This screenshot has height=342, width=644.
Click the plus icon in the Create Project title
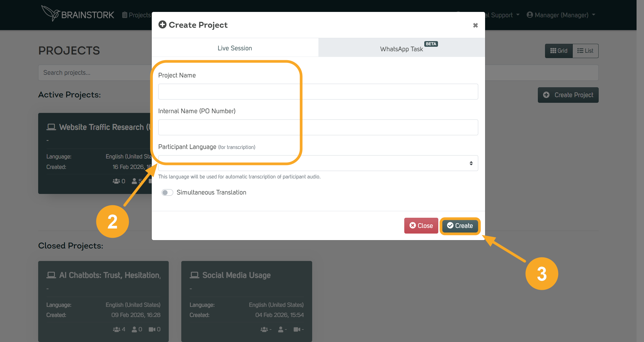point(162,25)
